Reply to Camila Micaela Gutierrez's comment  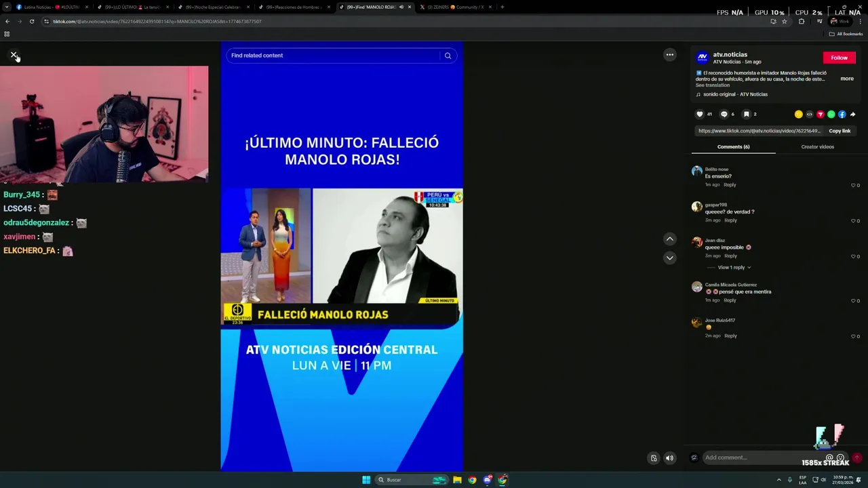point(730,300)
